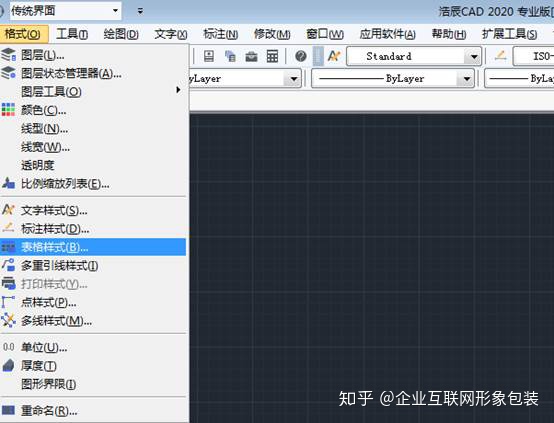Open the lineweight ByLayer dropdown
This screenshot has width=554, height=423.
(x=519, y=78)
